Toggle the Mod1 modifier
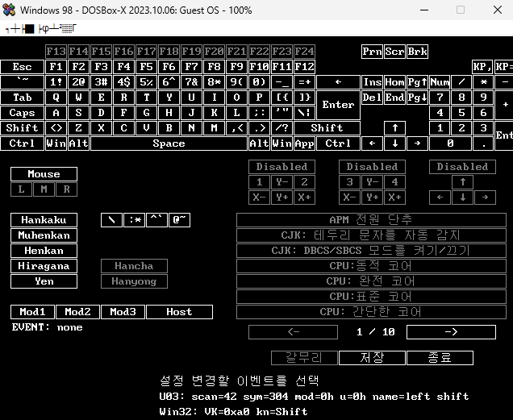The width and height of the screenshot is (513, 420). click(x=32, y=312)
